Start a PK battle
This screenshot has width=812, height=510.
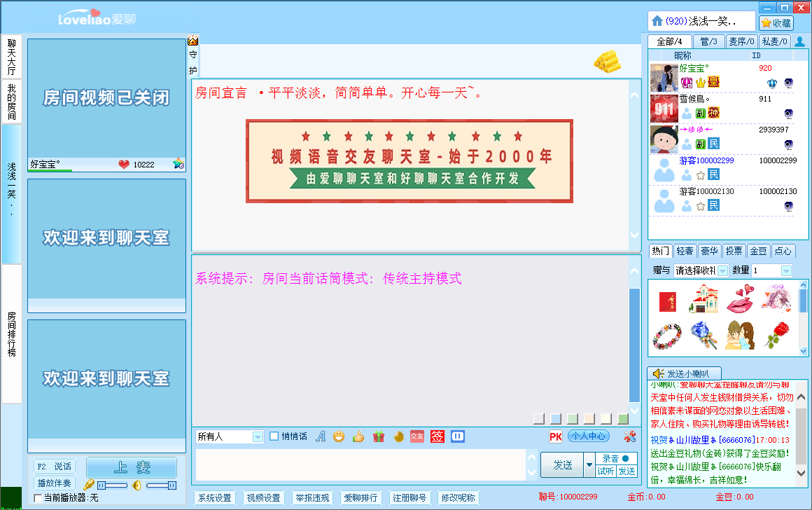tap(556, 437)
